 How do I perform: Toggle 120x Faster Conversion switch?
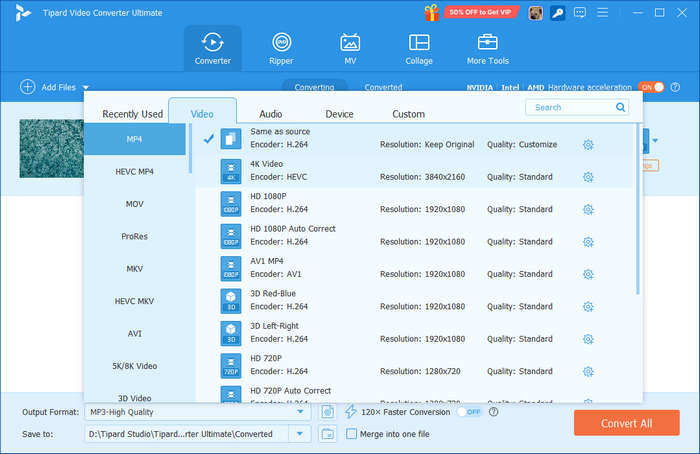click(x=470, y=412)
